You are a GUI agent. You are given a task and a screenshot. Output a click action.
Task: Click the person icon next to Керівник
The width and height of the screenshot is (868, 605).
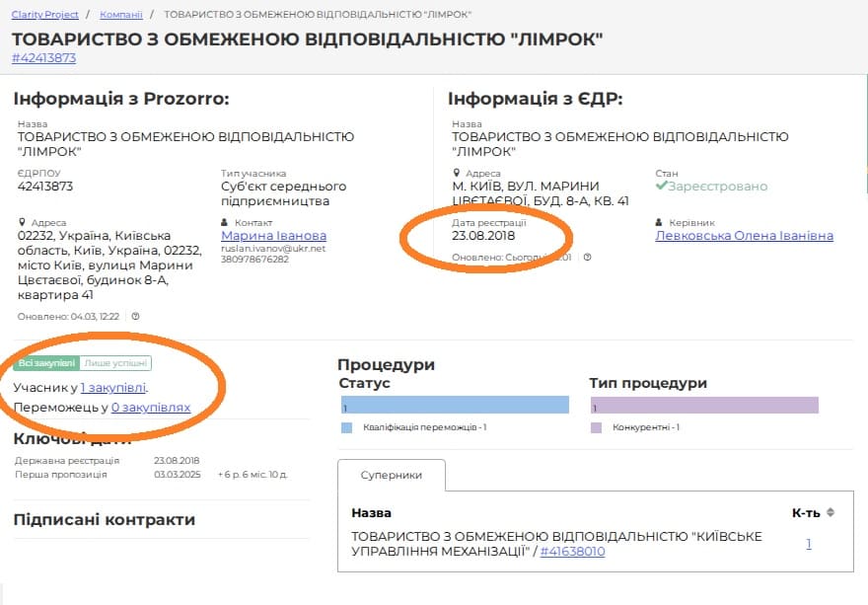[x=660, y=223]
